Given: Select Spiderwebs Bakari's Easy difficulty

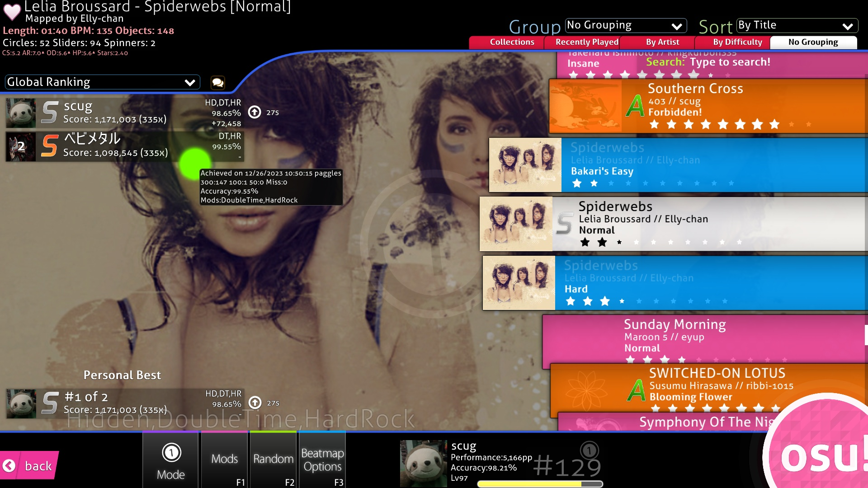Looking at the screenshot, I should [678, 165].
